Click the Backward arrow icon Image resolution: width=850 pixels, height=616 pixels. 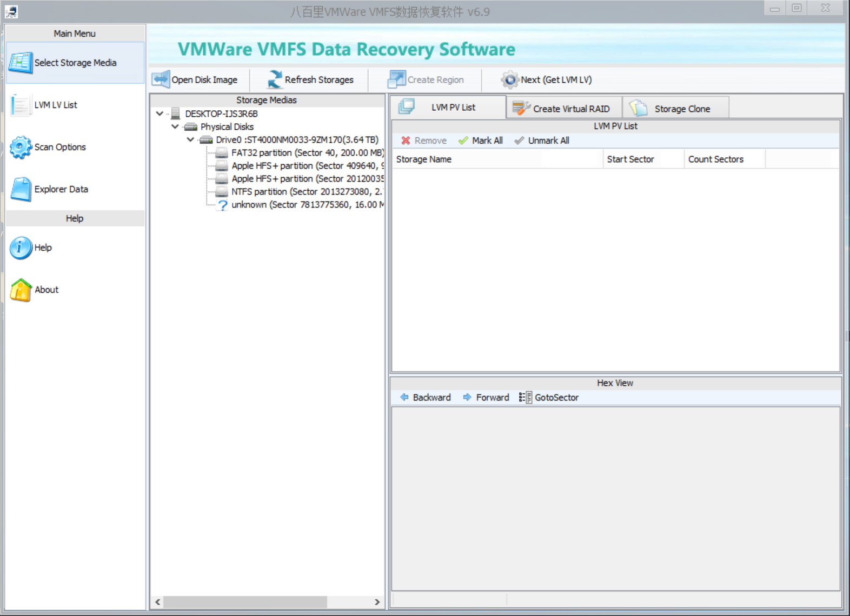coord(404,397)
